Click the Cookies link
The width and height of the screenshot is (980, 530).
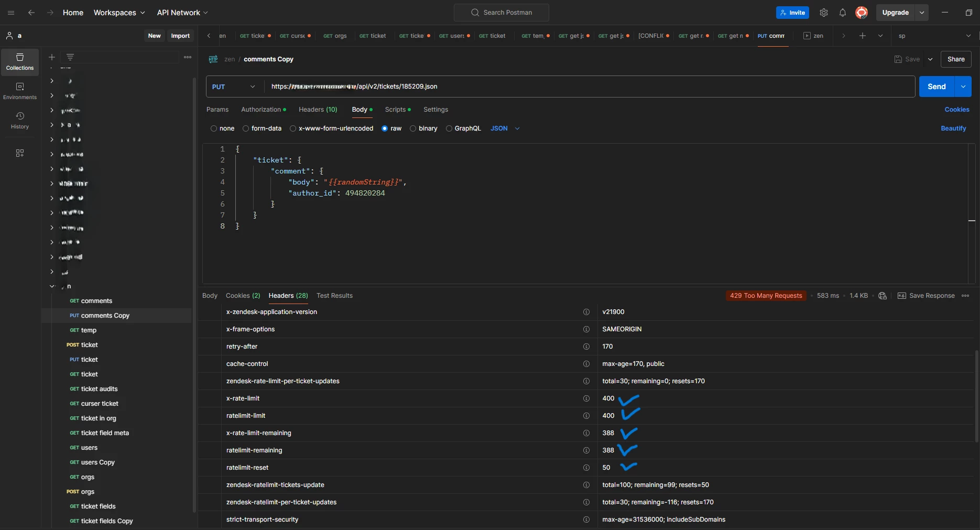tap(957, 110)
